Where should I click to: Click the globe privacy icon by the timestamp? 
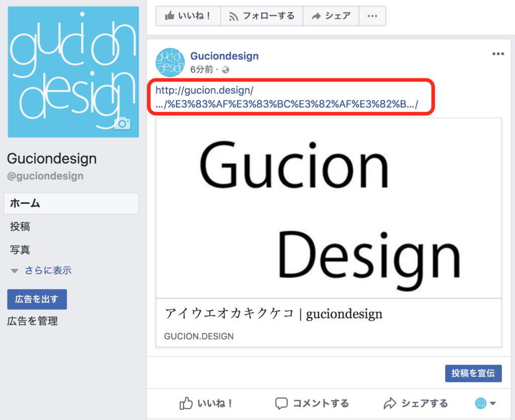pyautogui.click(x=225, y=70)
